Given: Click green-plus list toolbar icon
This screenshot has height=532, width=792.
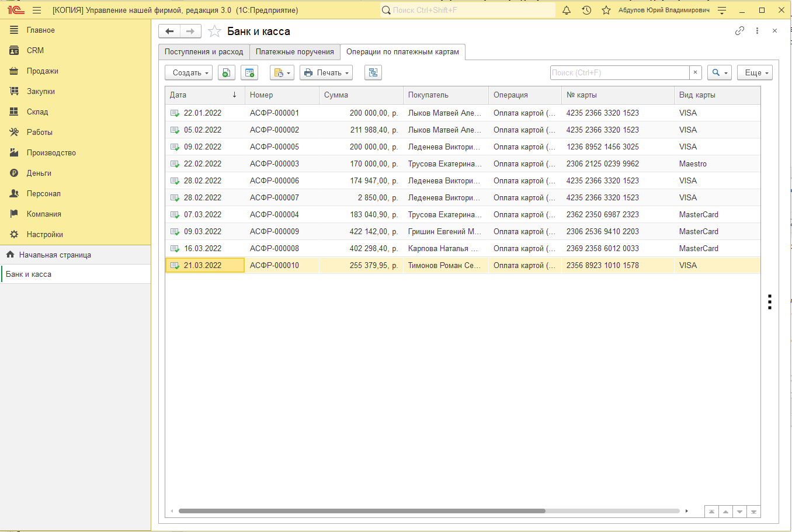Looking at the screenshot, I should [x=250, y=72].
